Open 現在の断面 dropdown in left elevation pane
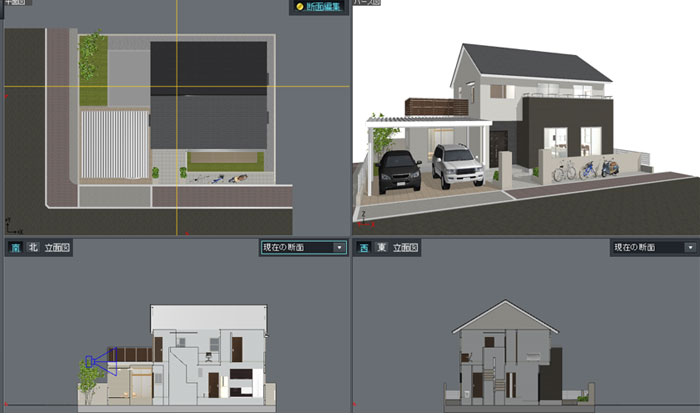Image resolution: width=700 pixels, height=415 pixels. (x=339, y=247)
